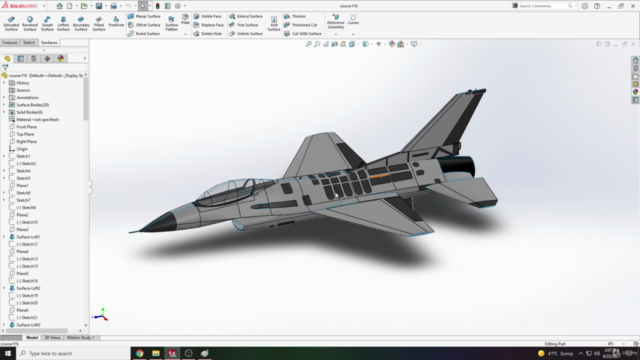Open the PropertyManager tab icon
640x360 pixels.
20,58
